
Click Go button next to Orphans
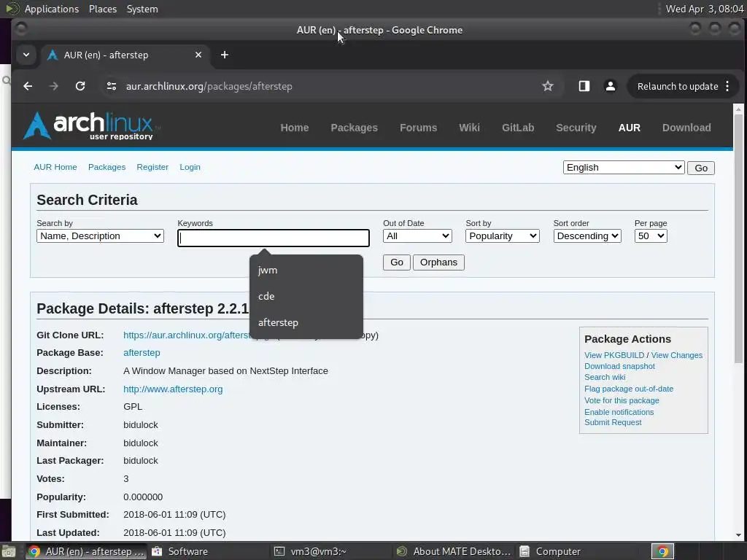396,262
